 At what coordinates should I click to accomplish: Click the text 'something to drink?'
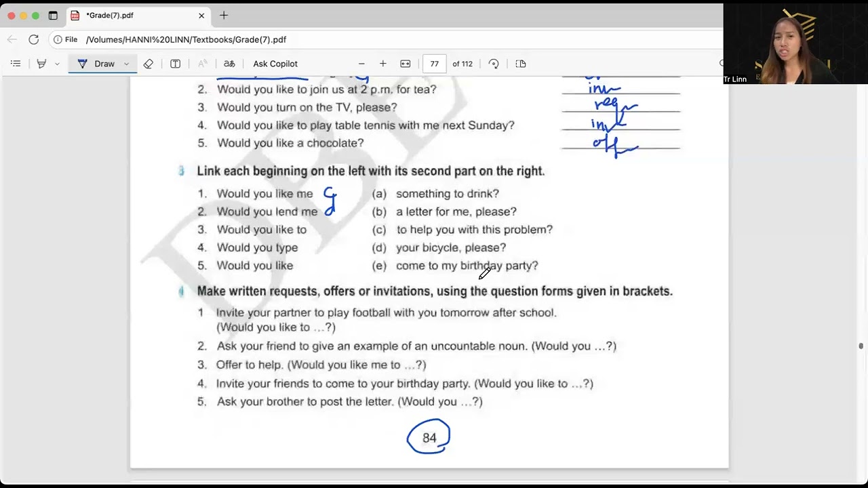448,194
